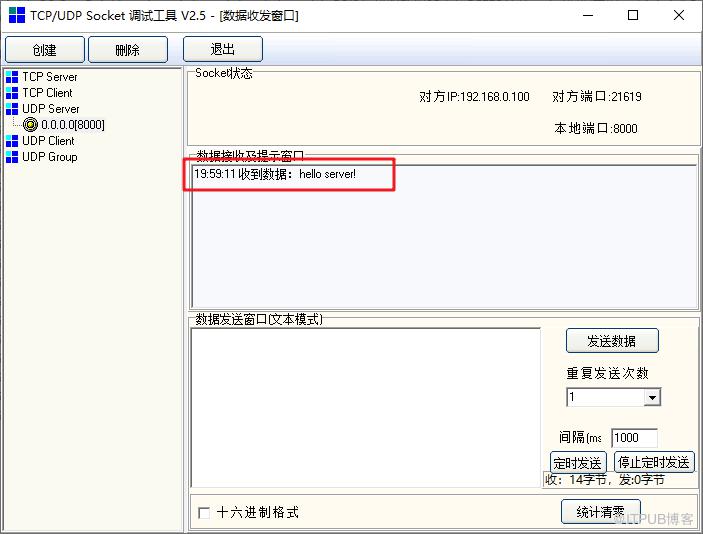Click the 创建 button
Viewport: 703px width, 534px height.
pos(44,49)
